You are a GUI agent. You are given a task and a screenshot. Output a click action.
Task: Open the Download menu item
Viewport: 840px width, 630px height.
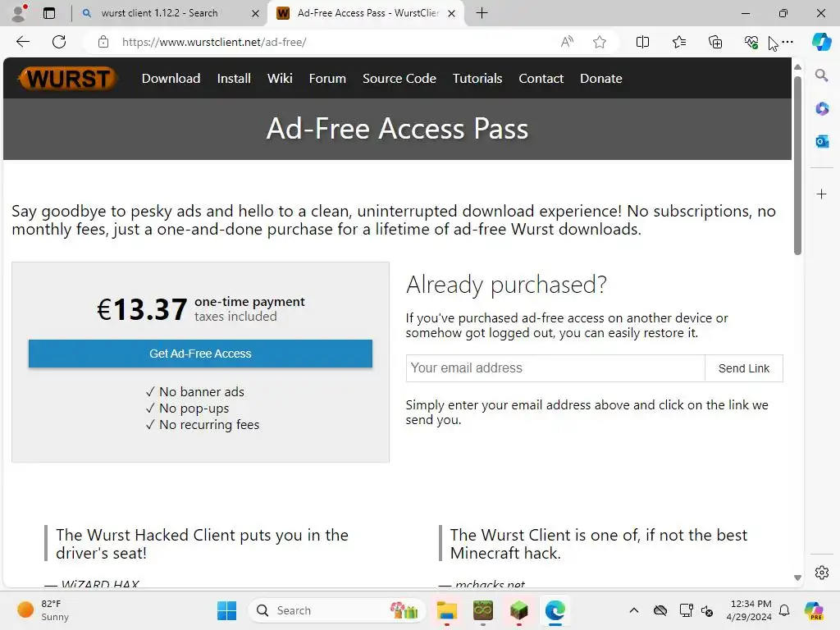(171, 78)
